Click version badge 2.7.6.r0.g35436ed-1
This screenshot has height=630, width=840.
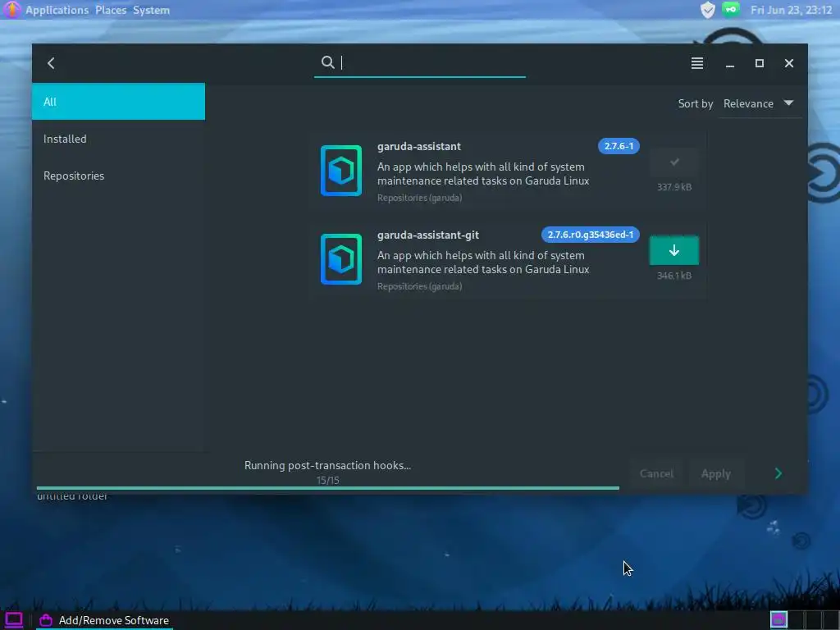pyautogui.click(x=591, y=235)
